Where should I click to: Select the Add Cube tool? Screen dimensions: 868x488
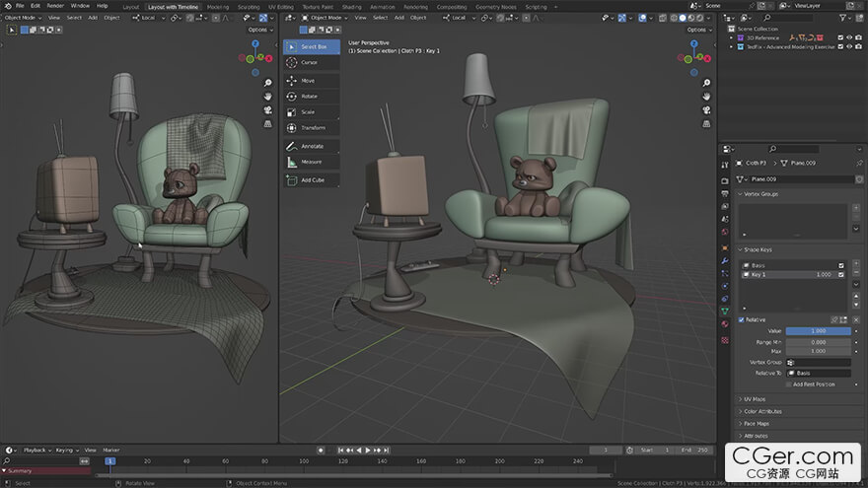pos(312,179)
